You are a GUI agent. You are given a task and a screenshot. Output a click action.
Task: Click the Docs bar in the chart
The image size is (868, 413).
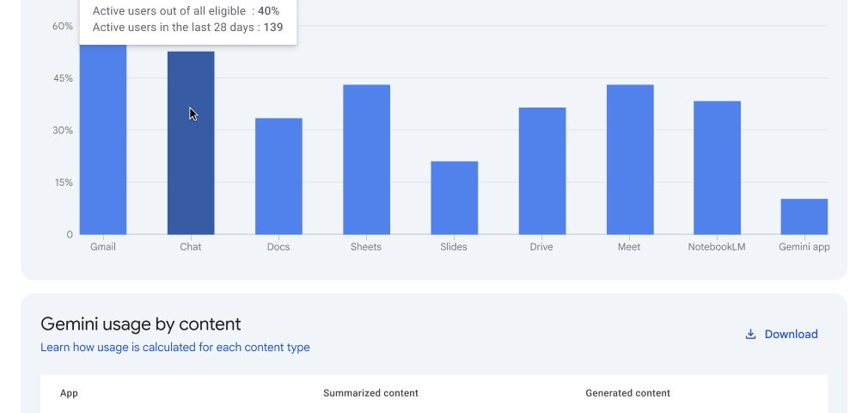pyautogui.click(x=278, y=176)
